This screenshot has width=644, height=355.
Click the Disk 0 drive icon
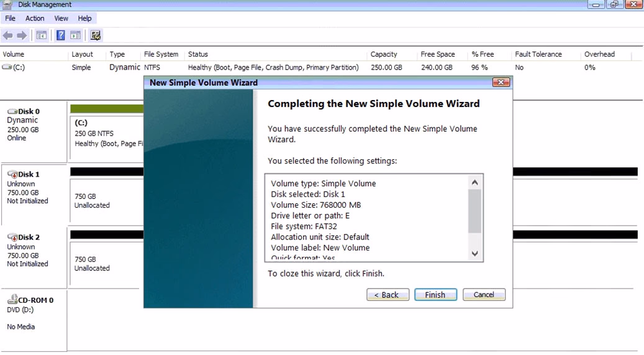point(12,111)
